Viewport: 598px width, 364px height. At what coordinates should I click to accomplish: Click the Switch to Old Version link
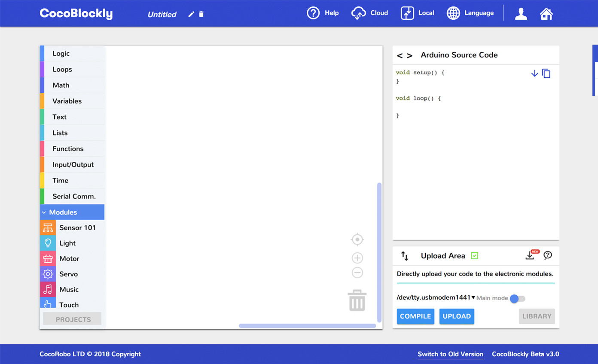click(x=450, y=354)
